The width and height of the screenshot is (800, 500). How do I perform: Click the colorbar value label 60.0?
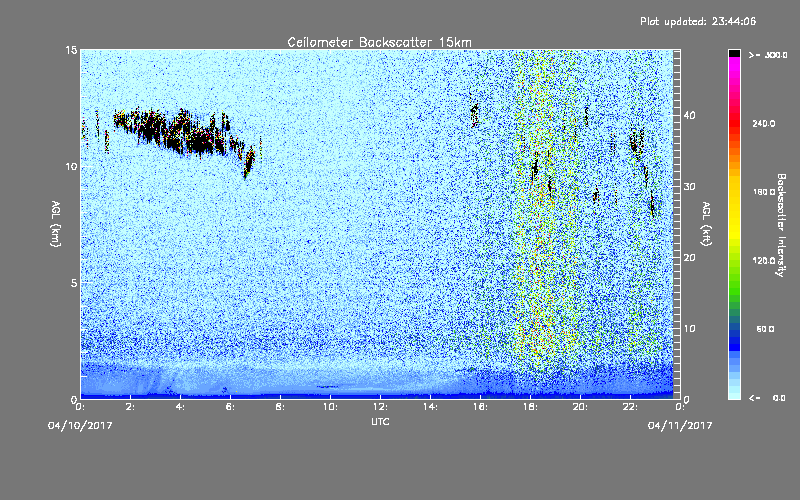765,329
